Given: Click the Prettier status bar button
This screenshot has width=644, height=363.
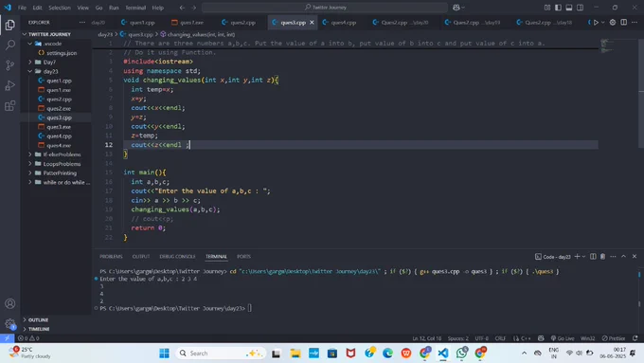Looking at the screenshot, I should [x=614, y=338].
